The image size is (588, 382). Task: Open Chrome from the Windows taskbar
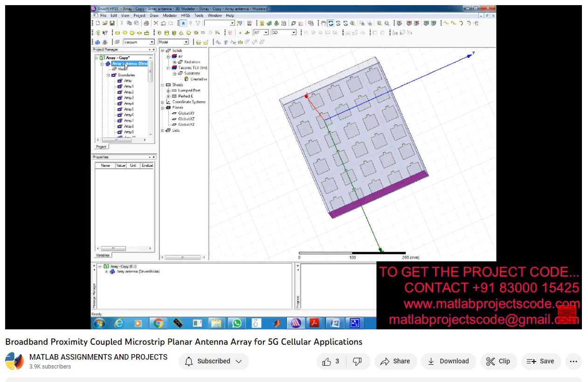[159, 323]
